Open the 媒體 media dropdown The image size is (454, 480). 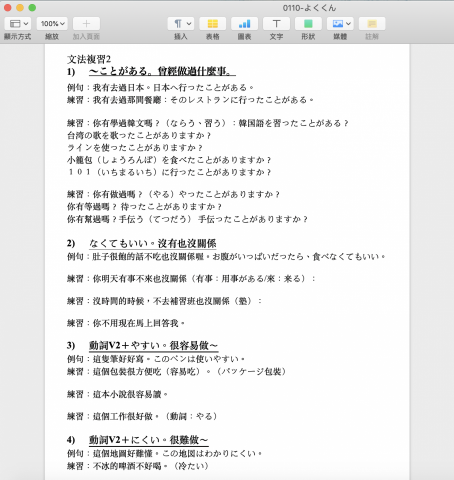[x=340, y=24]
